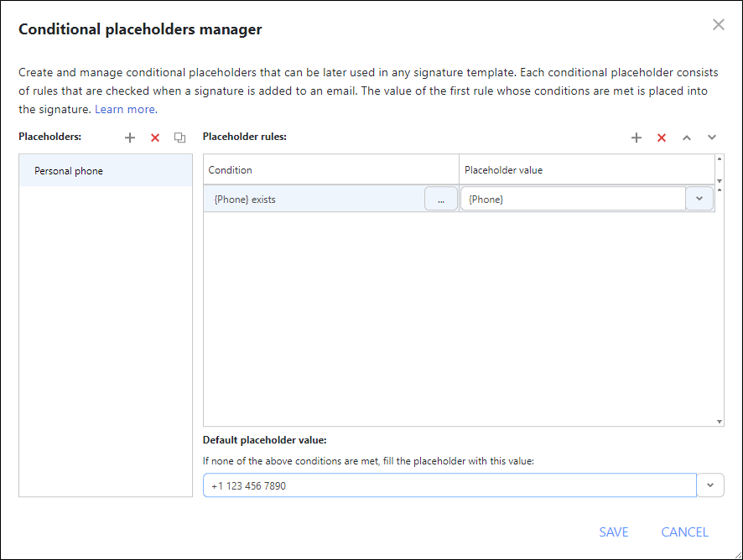Remove the selected rule with the red X
Image resolution: width=743 pixels, height=560 pixels.
661,137
